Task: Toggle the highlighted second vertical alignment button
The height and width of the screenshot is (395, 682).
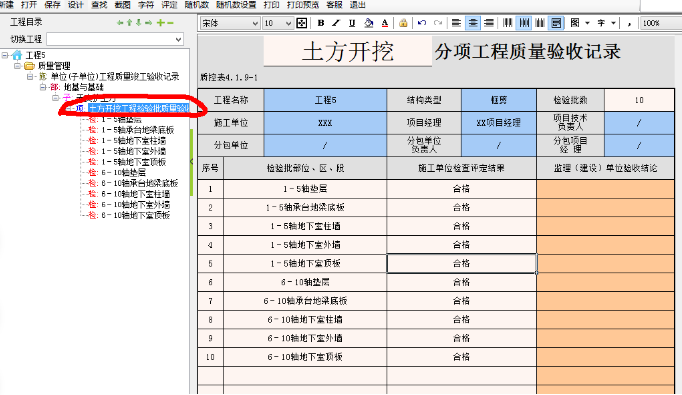Action: [x=524, y=23]
